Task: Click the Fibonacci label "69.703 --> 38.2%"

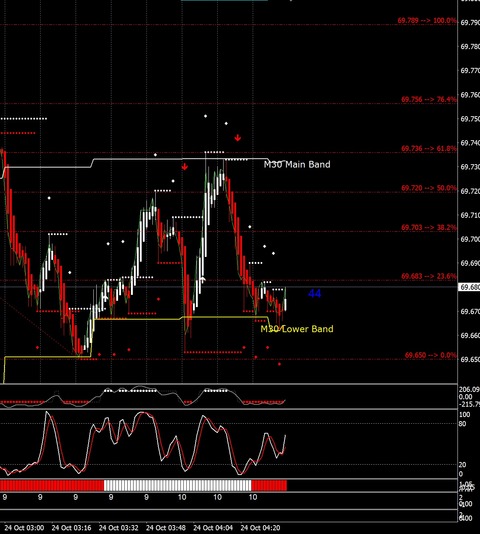Action: [x=429, y=227]
